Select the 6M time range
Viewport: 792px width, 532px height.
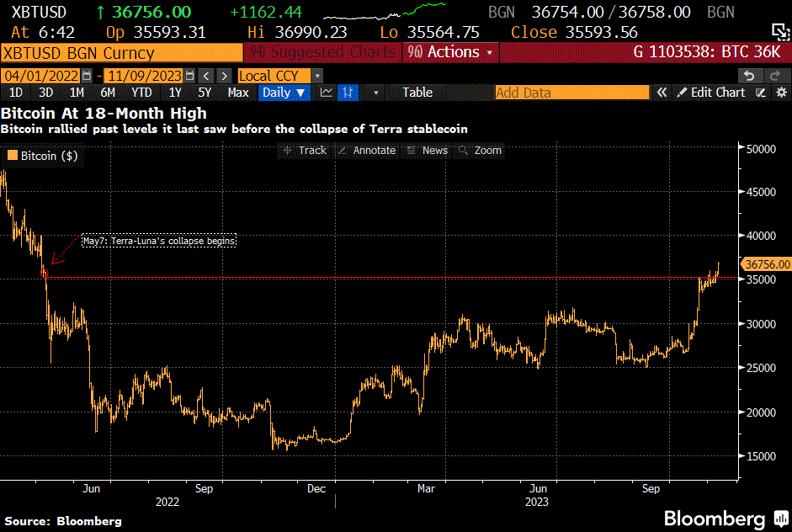click(x=108, y=93)
